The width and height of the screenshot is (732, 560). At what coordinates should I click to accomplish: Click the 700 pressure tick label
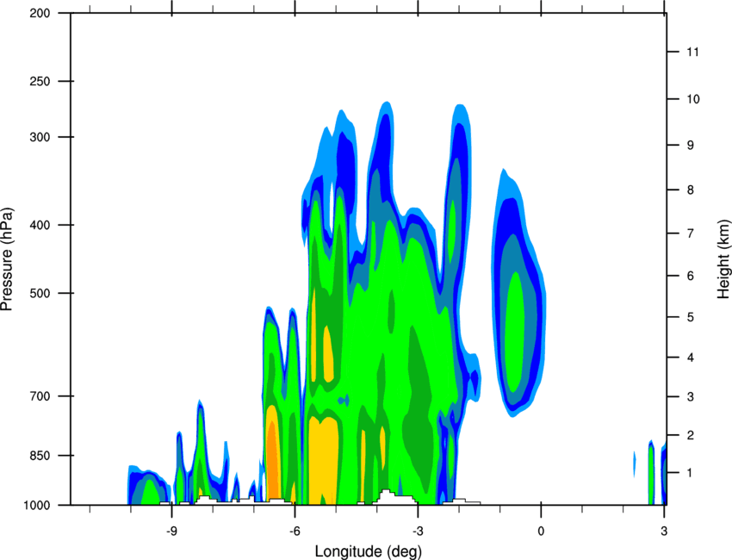click(40, 396)
